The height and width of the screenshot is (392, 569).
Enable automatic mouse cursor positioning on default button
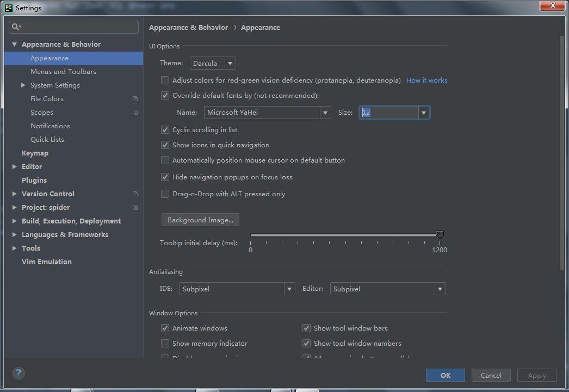(x=165, y=160)
